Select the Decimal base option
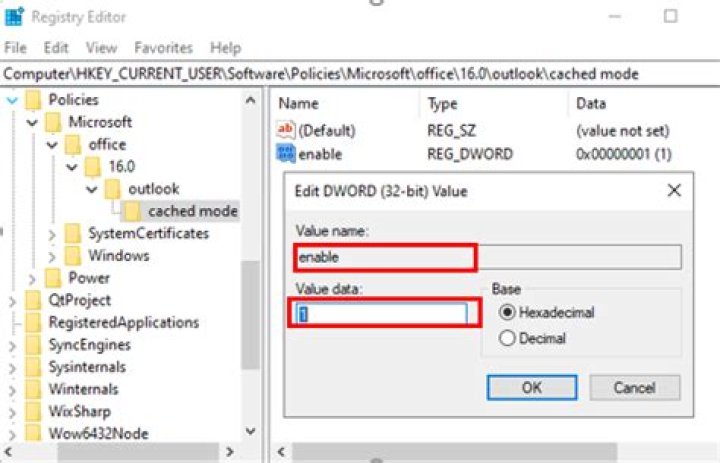Viewport: 720px width, 463px height. point(507,338)
